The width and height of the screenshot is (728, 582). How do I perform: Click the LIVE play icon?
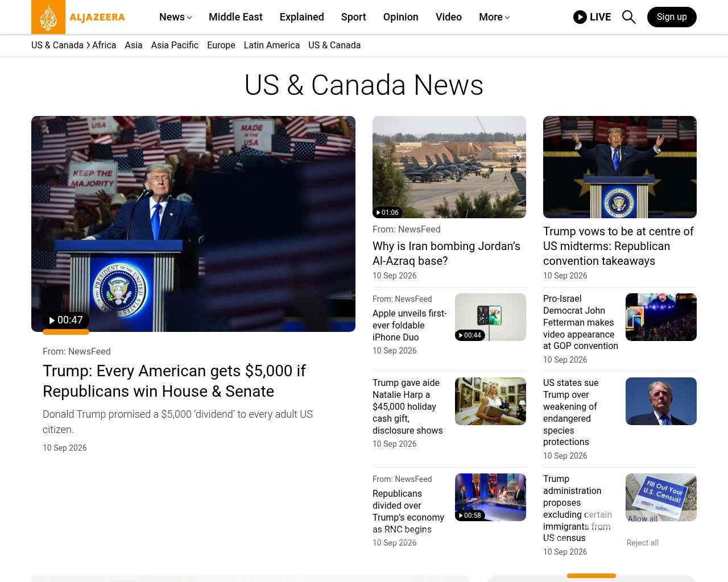[x=580, y=17]
